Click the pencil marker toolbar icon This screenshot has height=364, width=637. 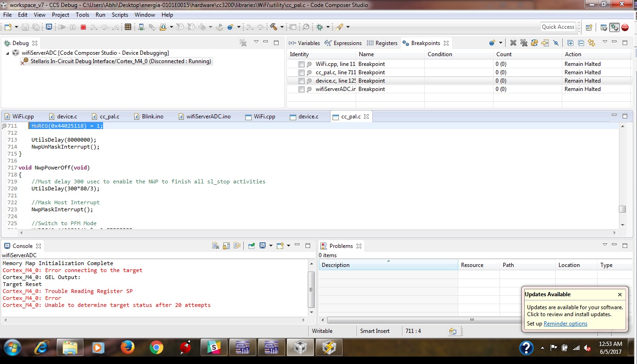pyautogui.click(x=339, y=27)
